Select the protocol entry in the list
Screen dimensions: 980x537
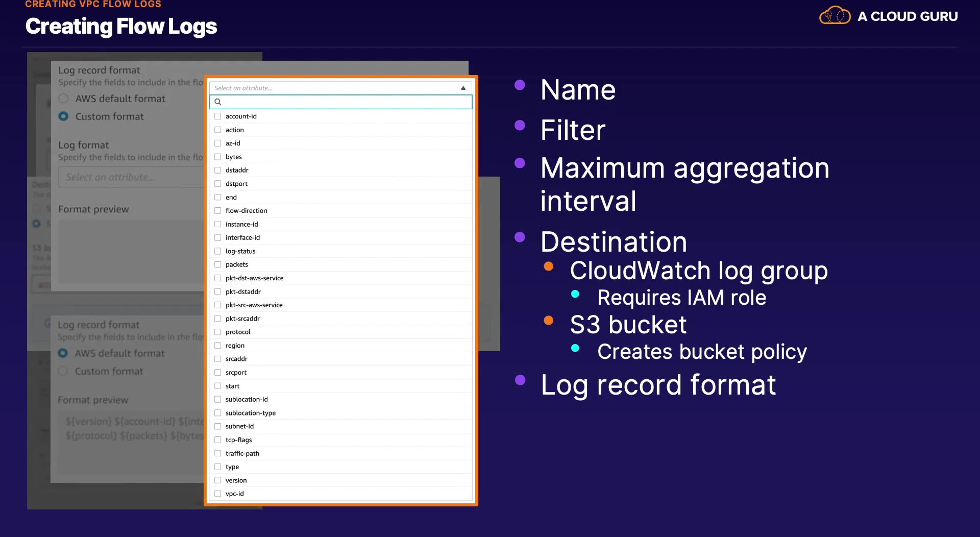(238, 332)
